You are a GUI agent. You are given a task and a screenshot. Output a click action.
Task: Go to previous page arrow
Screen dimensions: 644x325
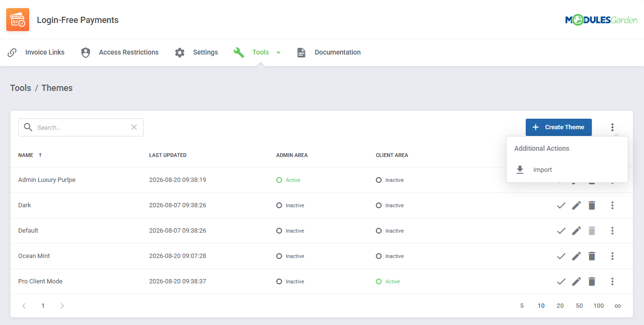[24, 306]
